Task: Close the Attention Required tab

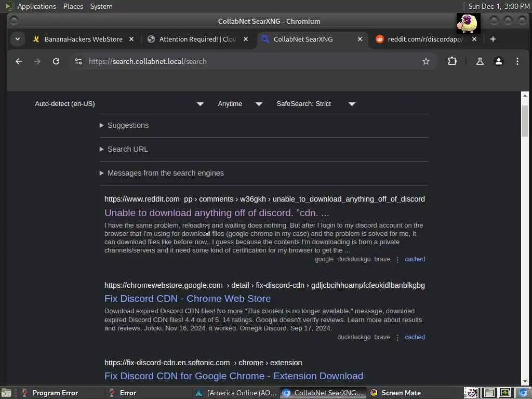Action: pos(246,39)
